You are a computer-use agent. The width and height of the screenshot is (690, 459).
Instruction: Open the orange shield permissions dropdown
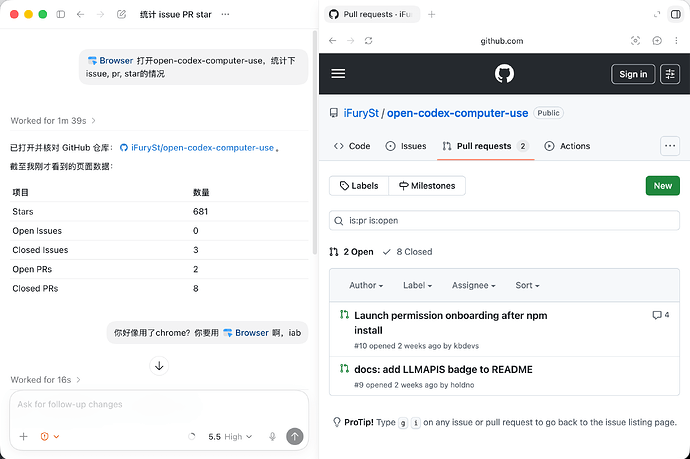[x=49, y=437]
